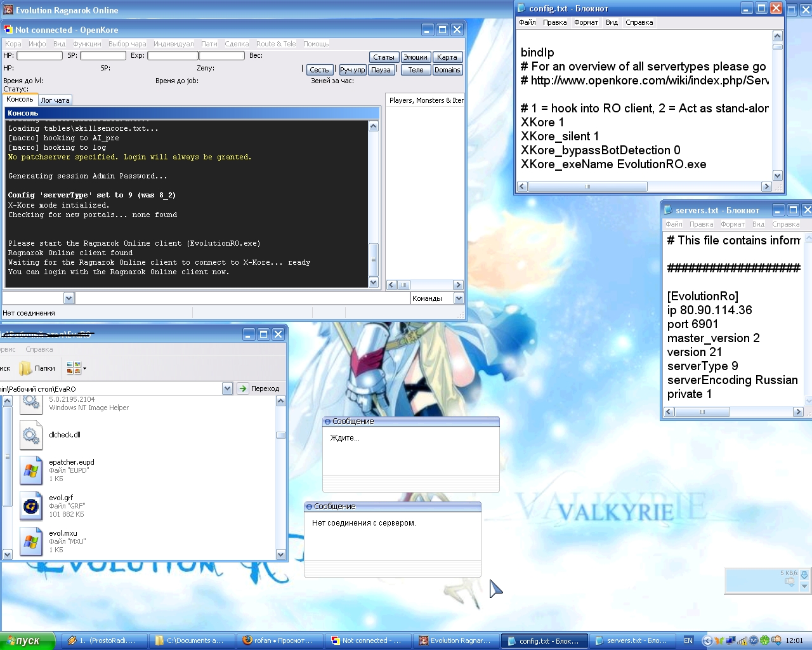812x650 pixels.
Task: Click the Explorer views icon
Action: 74,368
